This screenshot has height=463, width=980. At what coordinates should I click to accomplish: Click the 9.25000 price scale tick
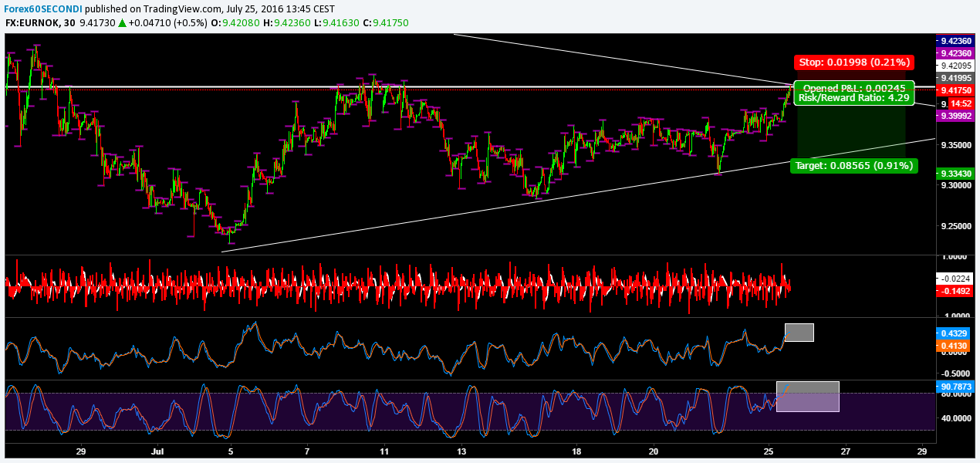pyautogui.click(x=955, y=225)
